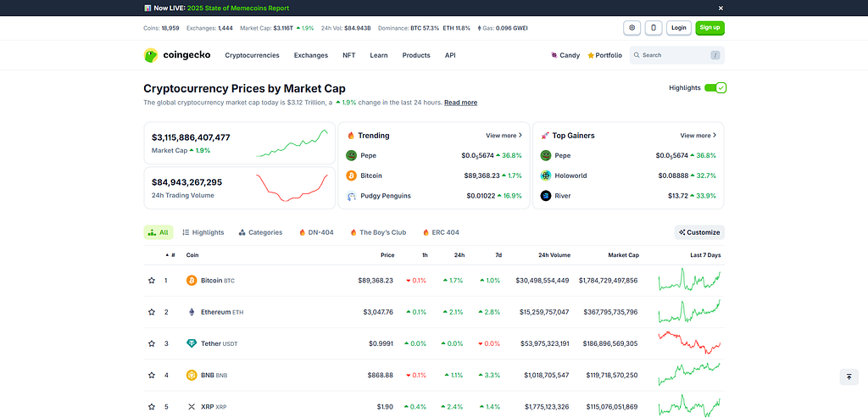This screenshot has height=418, width=868.
Task: Open the Cryptocurrencies menu
Action: point(252,55)
